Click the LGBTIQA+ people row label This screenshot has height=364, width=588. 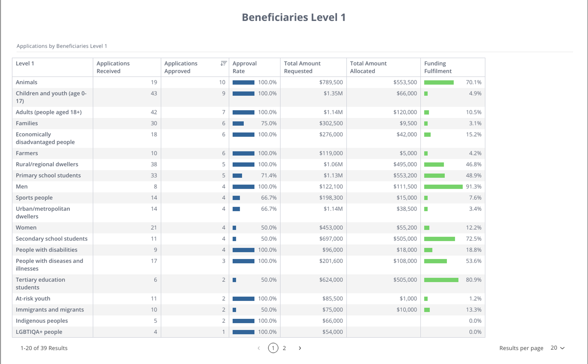tap(39, 332)
